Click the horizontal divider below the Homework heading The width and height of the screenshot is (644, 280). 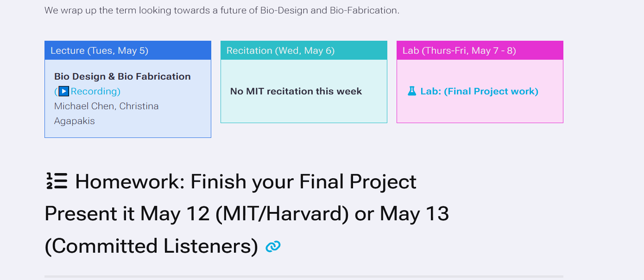[304, 276]
